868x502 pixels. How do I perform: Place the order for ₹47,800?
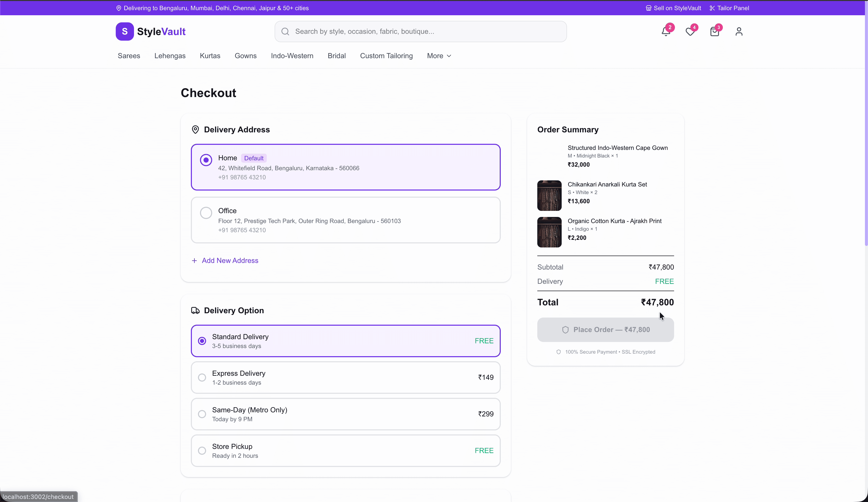point(605,330)
